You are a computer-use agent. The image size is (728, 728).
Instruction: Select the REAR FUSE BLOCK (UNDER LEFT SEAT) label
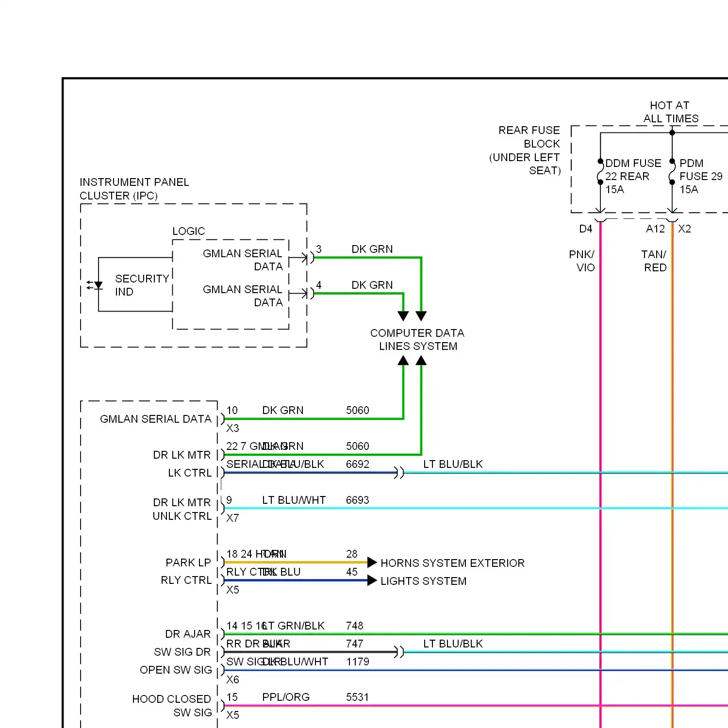525,150
